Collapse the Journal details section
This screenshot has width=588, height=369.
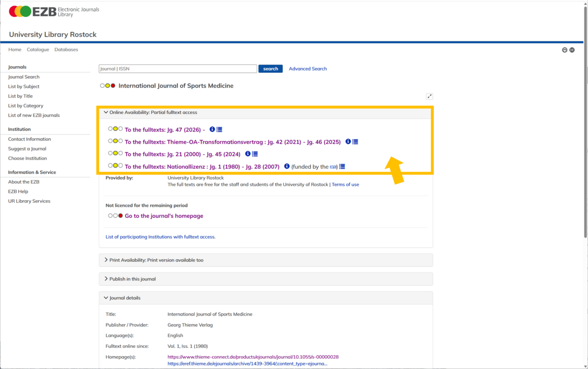point(124,298)
